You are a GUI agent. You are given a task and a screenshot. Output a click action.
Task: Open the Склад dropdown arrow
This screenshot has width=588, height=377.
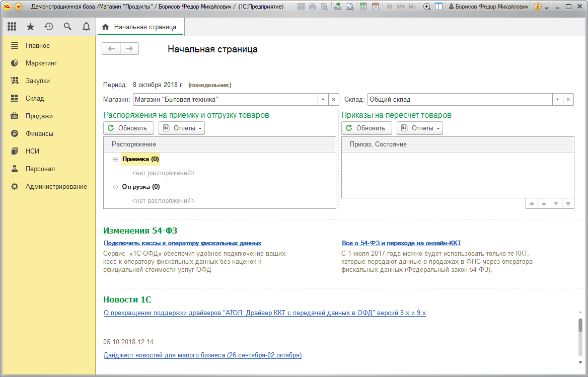(558, 99)
